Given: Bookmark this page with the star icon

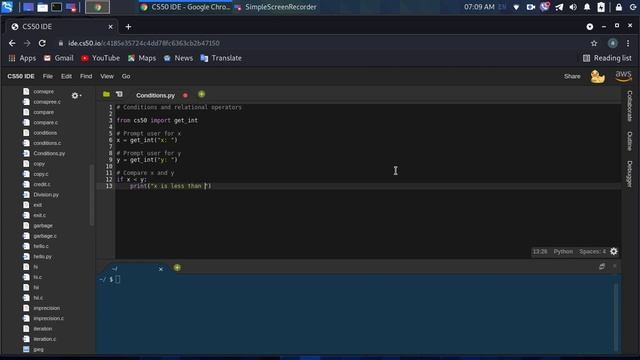Looking at the screenshot, I should 594,43.
